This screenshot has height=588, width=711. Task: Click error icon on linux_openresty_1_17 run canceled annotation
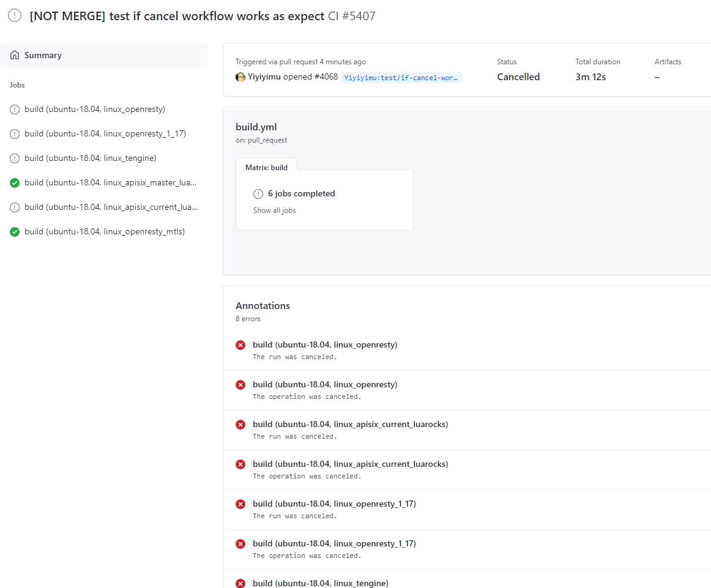click(240, 504)
